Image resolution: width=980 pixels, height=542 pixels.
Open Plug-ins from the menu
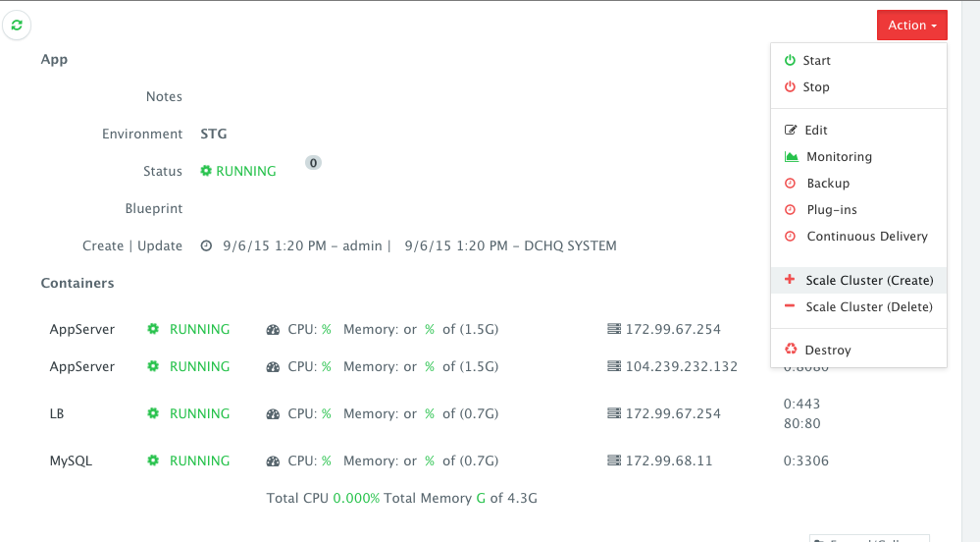[x=831, y=210]
